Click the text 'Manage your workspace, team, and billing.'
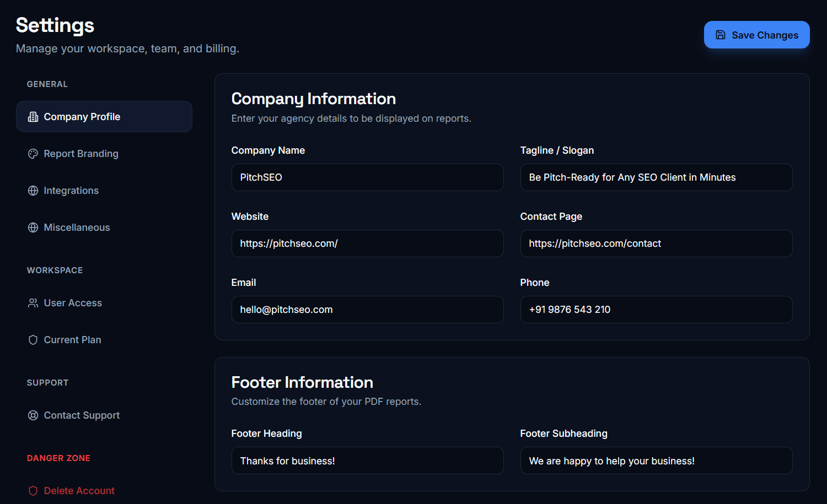The image size is (827, 504). click(x=127, y=48)
